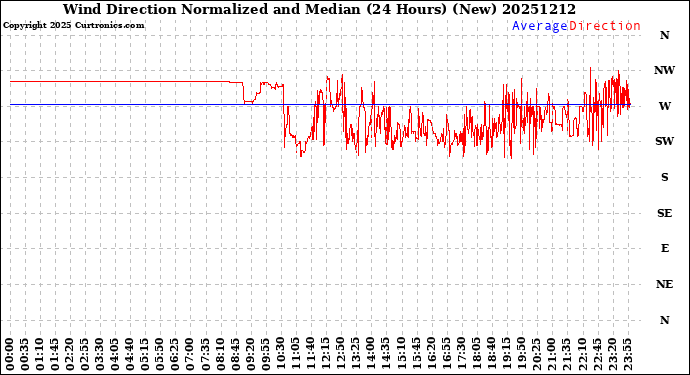Click the "SE" direction axis label
This screenshot has height=375, width=690.
coord(664,213)
